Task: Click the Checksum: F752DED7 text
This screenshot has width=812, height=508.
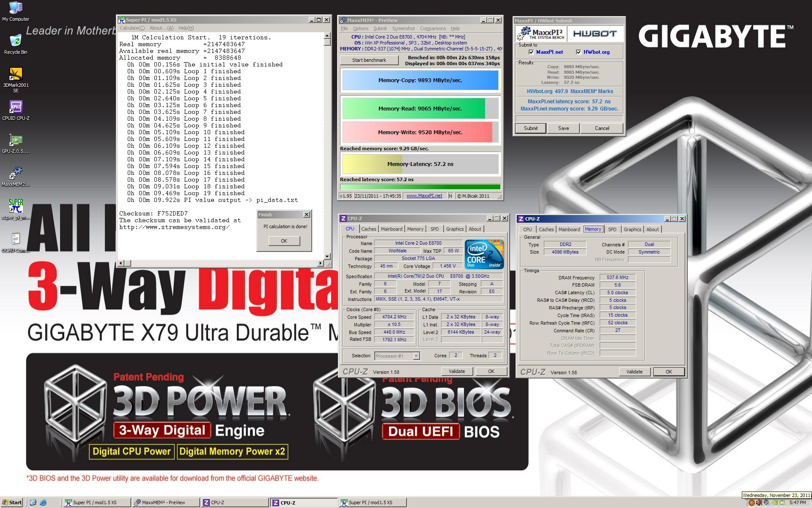Action: tap(154, 213)
